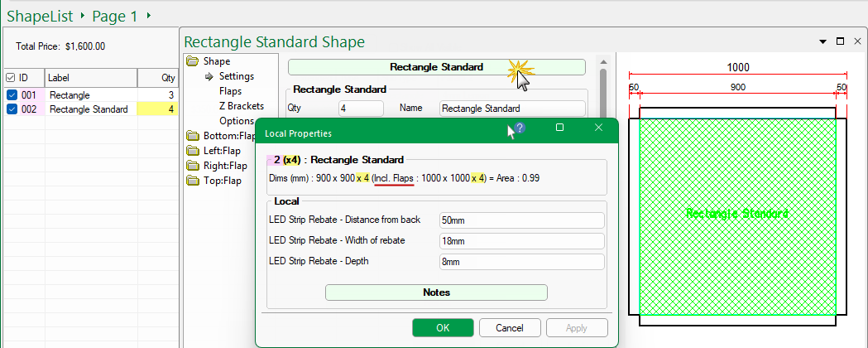Image resolution: width=868 pixels, height=348 pixels.
Task: Expand the Page 1 breadcrumb arrow
Action: [x=148, y=16]
